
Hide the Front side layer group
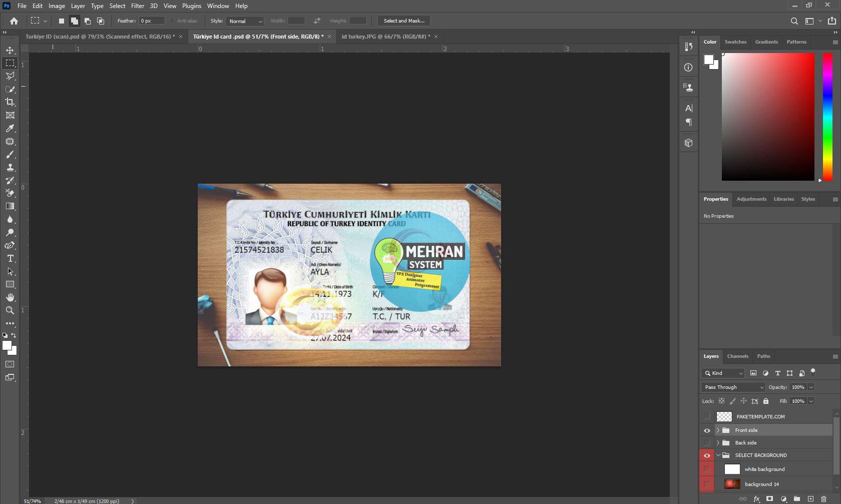[x=707, y=430]
